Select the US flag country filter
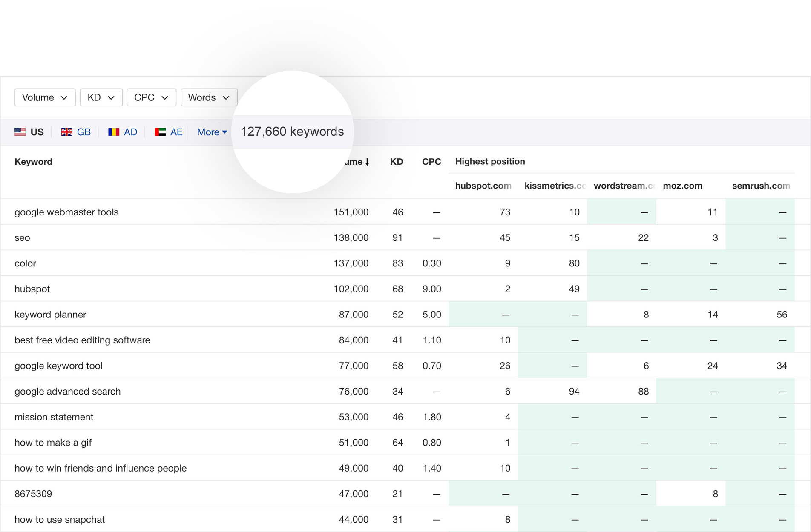 (x=29, y=132)
